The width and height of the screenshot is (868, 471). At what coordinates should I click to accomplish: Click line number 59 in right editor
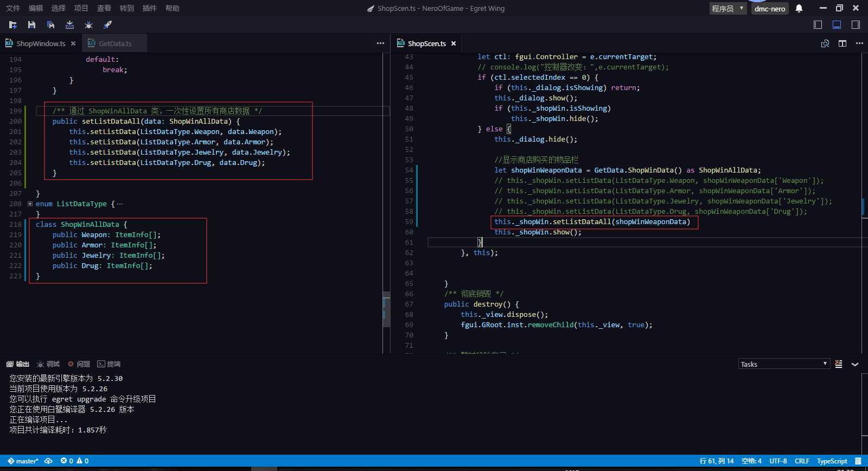pos(409,222)
